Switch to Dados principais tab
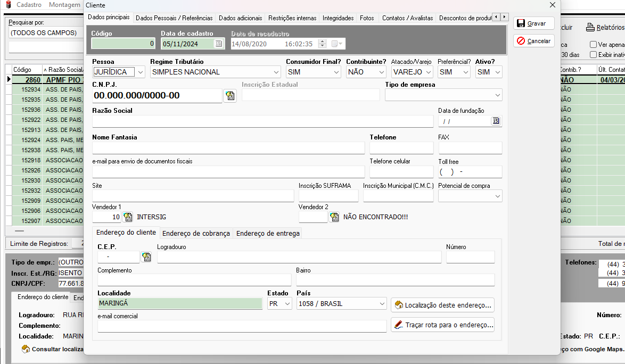 coord(109,17)
